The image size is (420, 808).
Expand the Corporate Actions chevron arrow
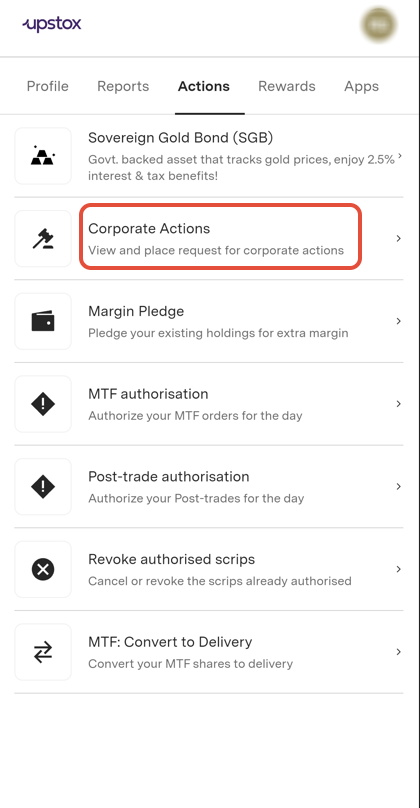(x=398, y=238)
